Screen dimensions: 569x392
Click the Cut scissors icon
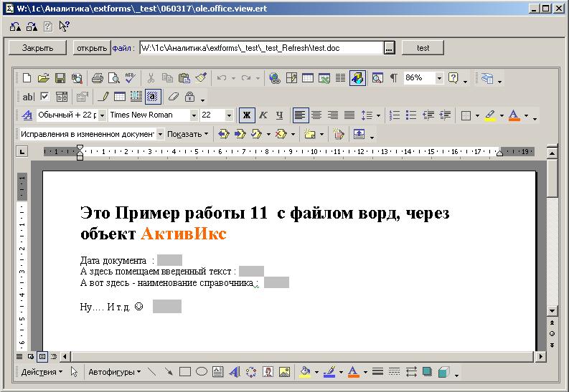pyautogui.click(x=151, y=78)
